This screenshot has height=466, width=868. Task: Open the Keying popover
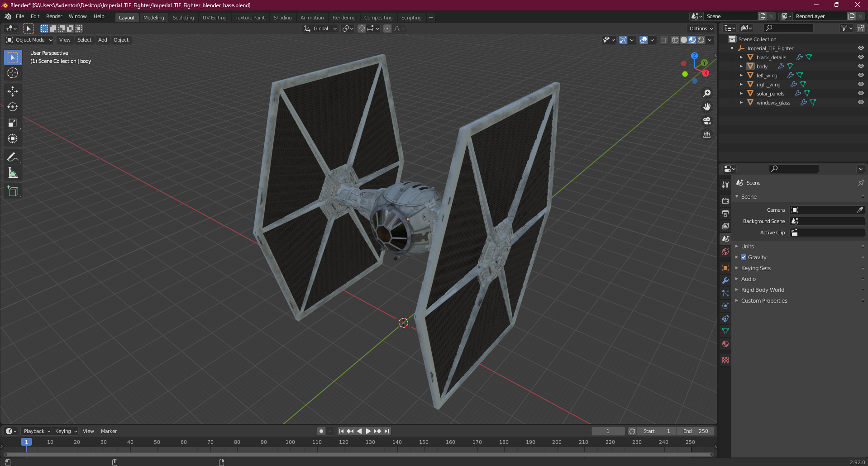pyautogui.click(x=66, y=431)
